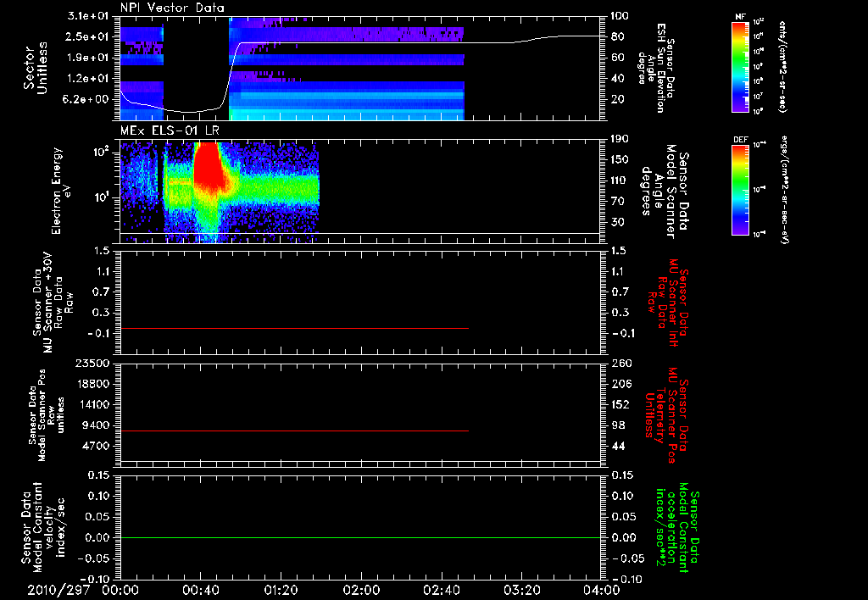Click the red Scanner Pos telemetry line
The image size is (868, 600).
tap(294, 431)
